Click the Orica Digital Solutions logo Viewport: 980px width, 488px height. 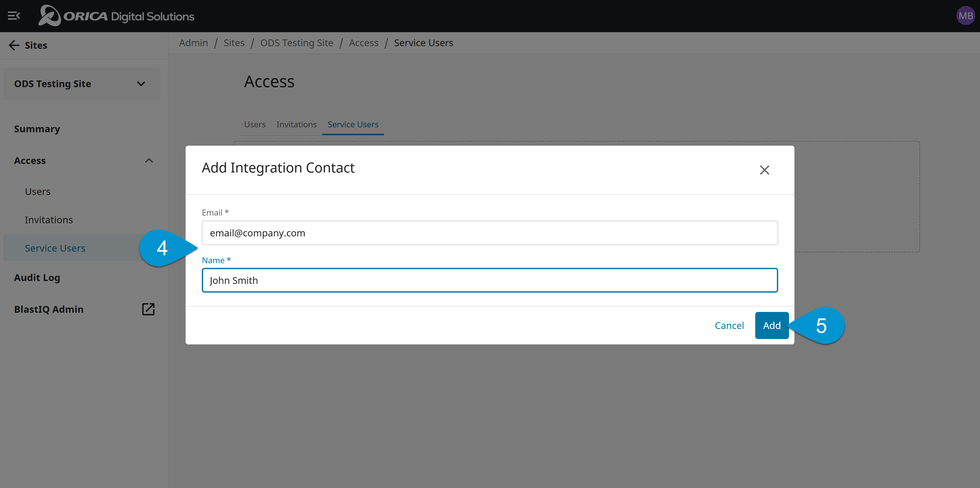[117, 16]
